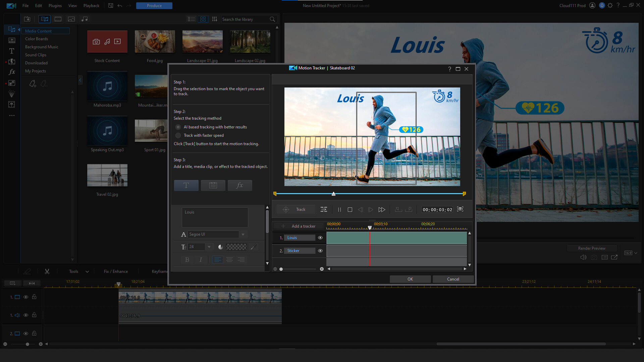
Task: Confirm motion tracking with the OK button
Action: 410,279
